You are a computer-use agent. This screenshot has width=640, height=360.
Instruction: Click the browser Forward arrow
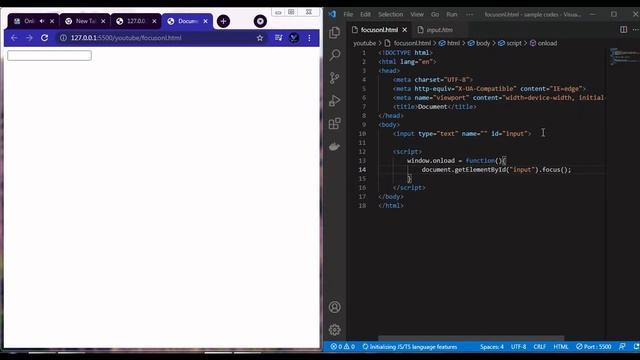click(29, 38)
